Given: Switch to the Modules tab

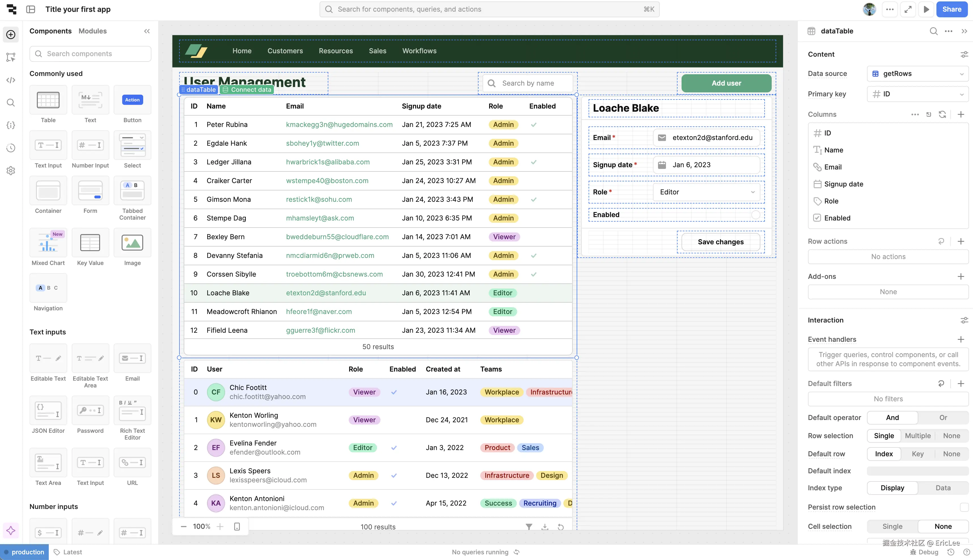Looking at the screenshot, I should pyautogui.click(x=92, y=31).
